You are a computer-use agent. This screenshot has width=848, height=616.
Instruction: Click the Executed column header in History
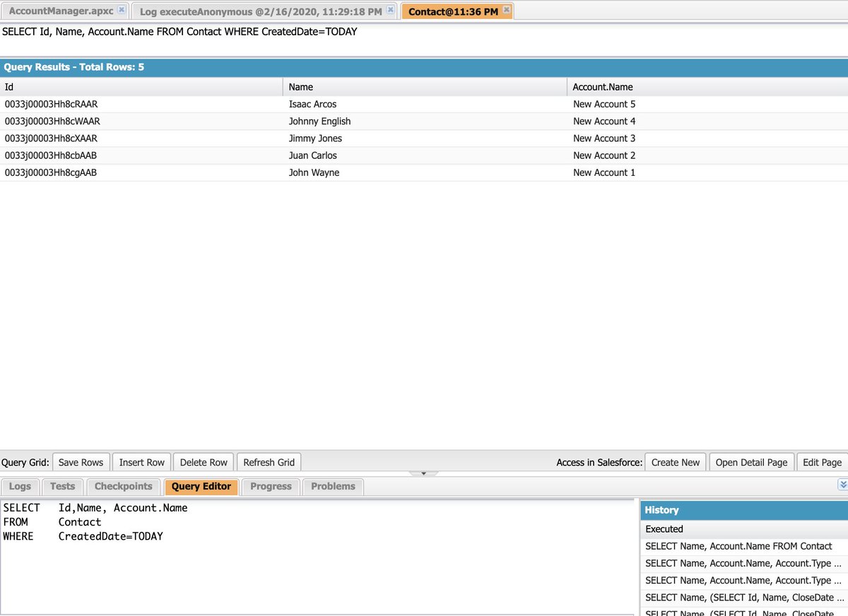(744, 529)
